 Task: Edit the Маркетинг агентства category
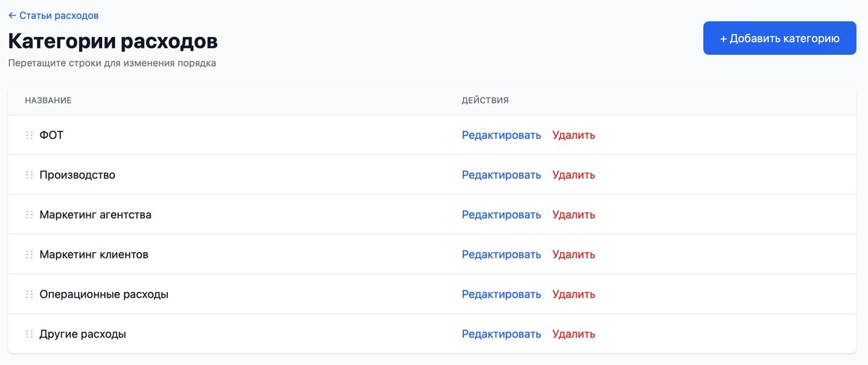coord(501,215)
